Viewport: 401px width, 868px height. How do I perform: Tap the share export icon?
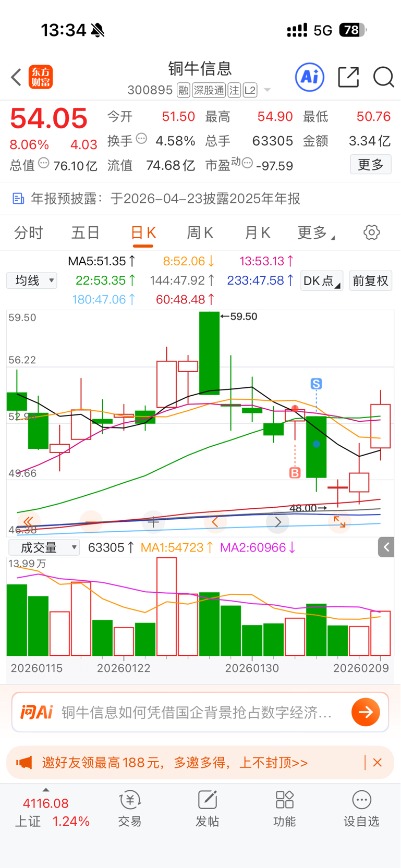(348, 77)
